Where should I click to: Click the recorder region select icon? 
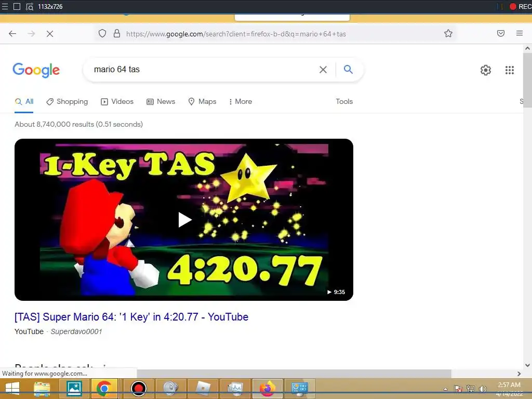click(x=30, y=6)
